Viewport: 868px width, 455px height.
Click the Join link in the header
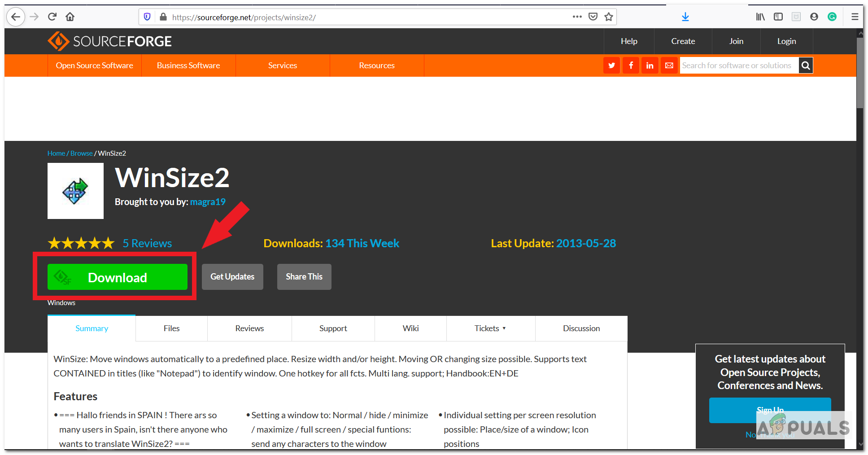(x=736, y=41)
